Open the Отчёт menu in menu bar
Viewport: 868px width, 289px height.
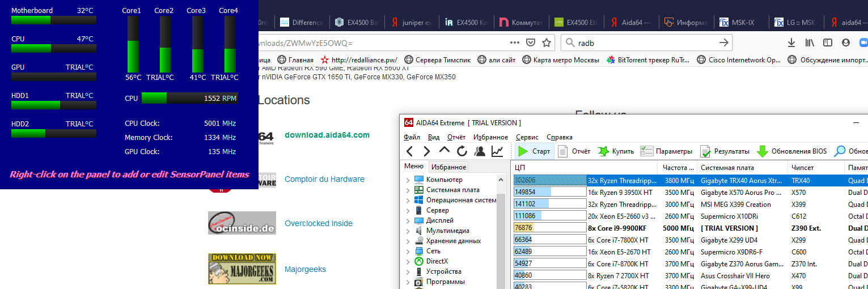pos(456,137)
